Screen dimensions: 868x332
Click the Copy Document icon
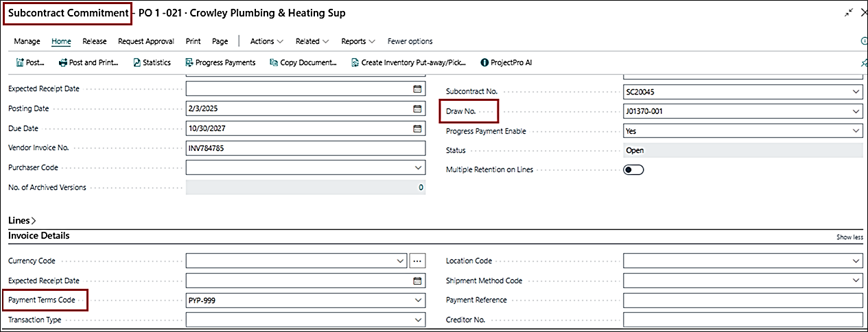[x=274, y=62]
